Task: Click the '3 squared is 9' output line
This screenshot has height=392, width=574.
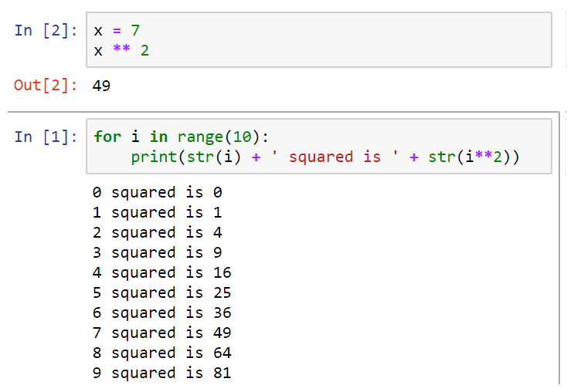Action: pyautogui.click(x=157, y=252)
